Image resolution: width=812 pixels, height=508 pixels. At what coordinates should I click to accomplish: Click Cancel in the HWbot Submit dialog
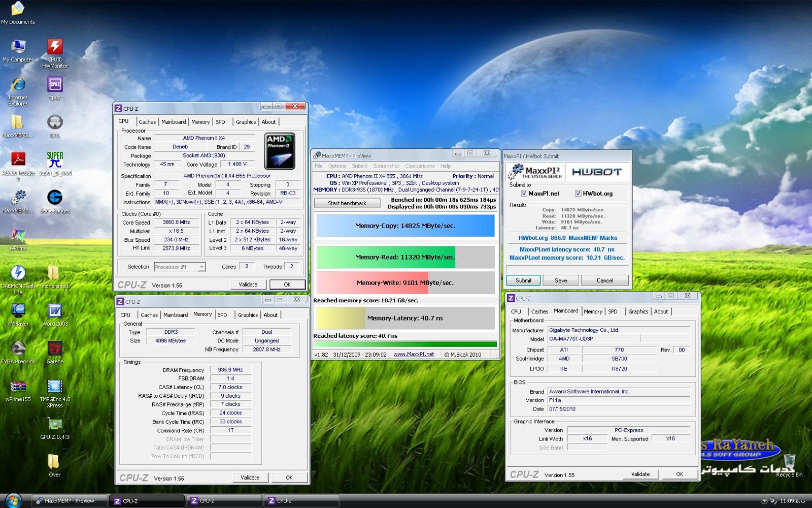[x=604, y=280]
